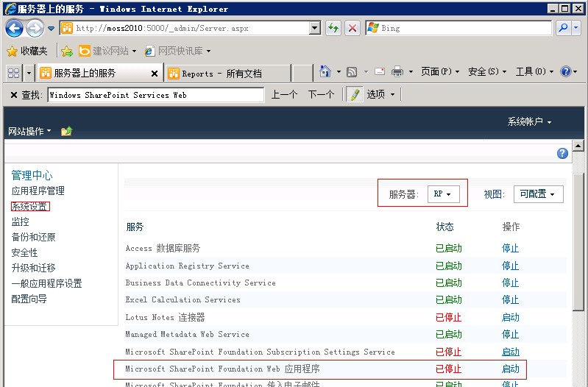588x387 pixels.
Task: Click the add-to-favorites-bar star icon
Action: click(x=67, y=51)
